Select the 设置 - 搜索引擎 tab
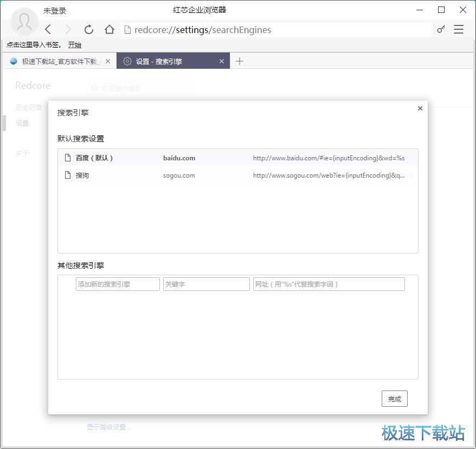Viewport: 476px width, 449px height. [173, 61]
